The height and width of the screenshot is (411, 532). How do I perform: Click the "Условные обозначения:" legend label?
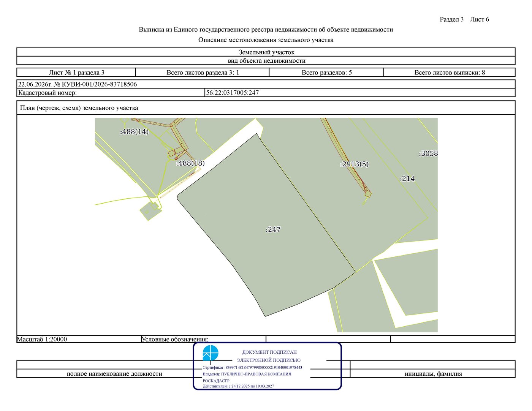tap(175, 339)
